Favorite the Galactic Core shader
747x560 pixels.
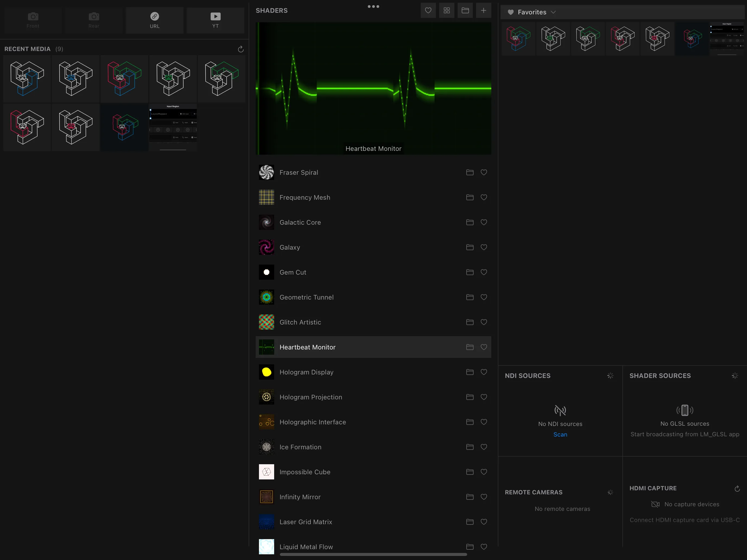[x=484, y=222]
